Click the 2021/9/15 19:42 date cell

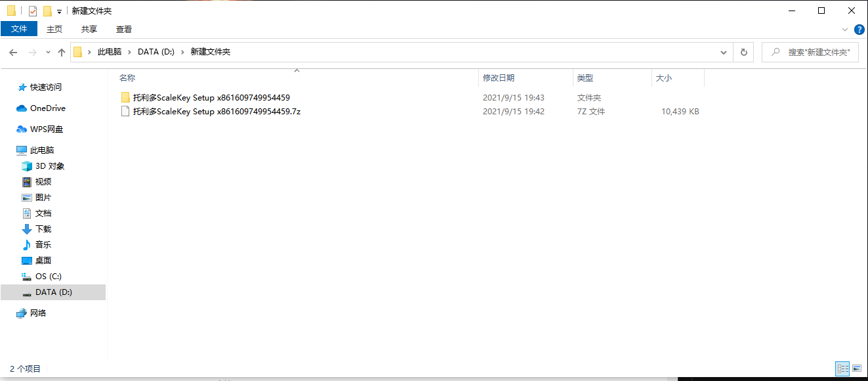pyautogui.click(x=514, y=112)
